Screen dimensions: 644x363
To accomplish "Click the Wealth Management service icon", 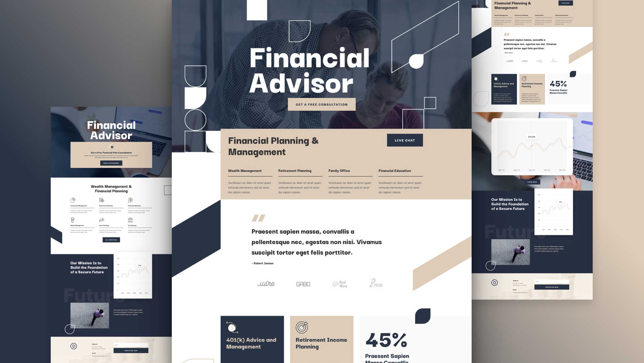I will tap(244, 171).
